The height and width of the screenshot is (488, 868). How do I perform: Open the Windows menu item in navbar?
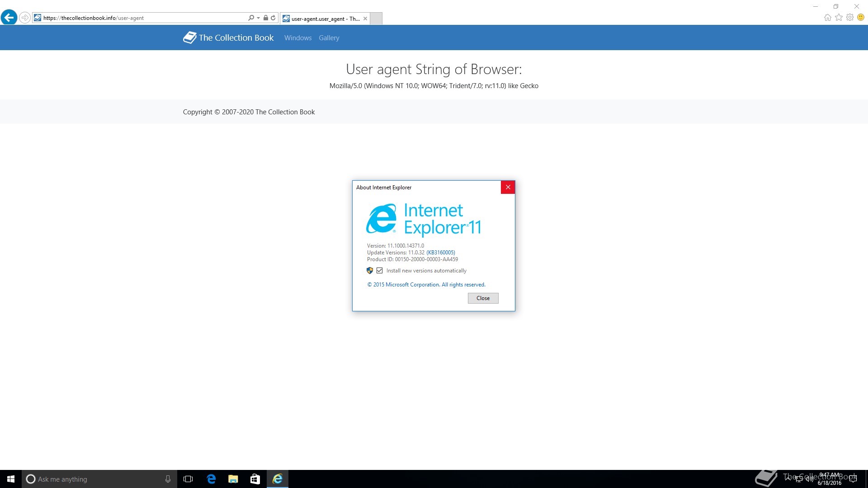298,38
